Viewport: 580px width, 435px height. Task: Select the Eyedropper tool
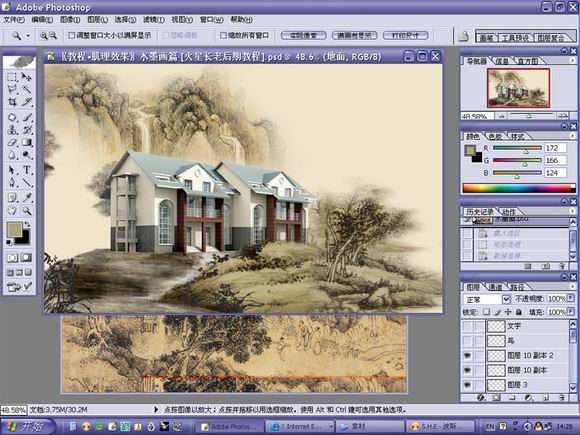pos(27,197)
